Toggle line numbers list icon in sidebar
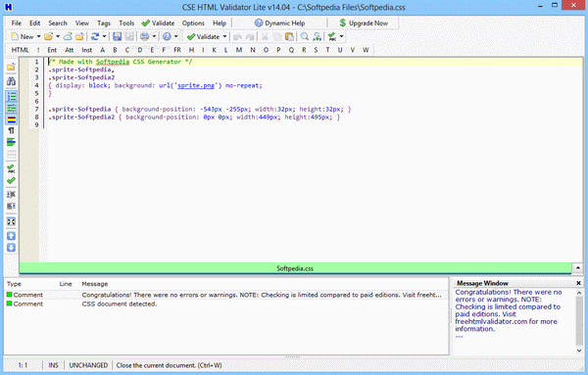The width and height of the screenshot is (588, 375). pyautogui.click(x=11, y=96)
